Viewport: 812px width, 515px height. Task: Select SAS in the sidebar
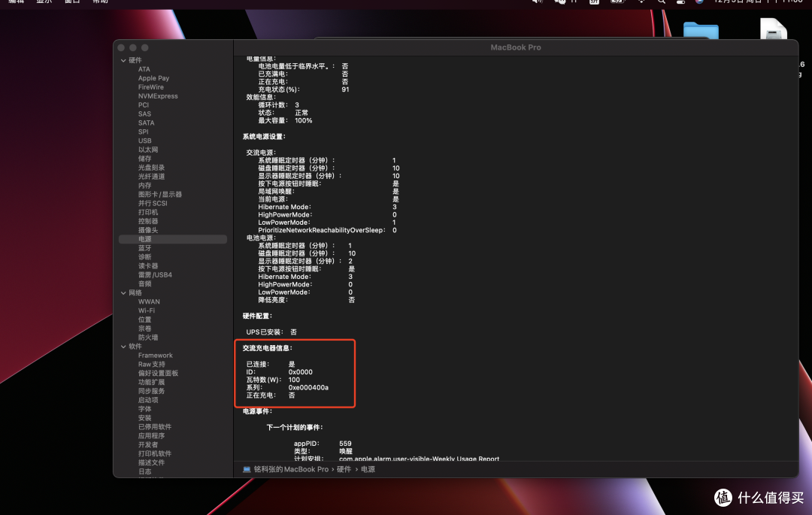point(144,114)
